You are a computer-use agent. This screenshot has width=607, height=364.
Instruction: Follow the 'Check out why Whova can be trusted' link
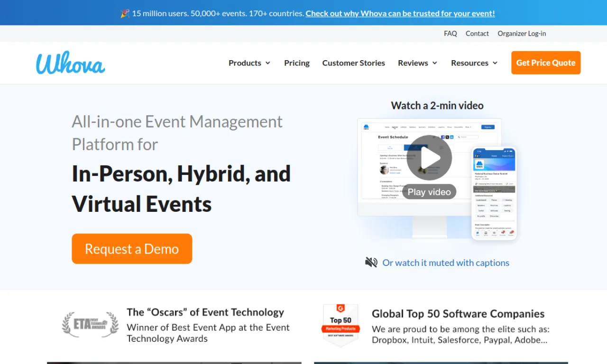(400, 13)
